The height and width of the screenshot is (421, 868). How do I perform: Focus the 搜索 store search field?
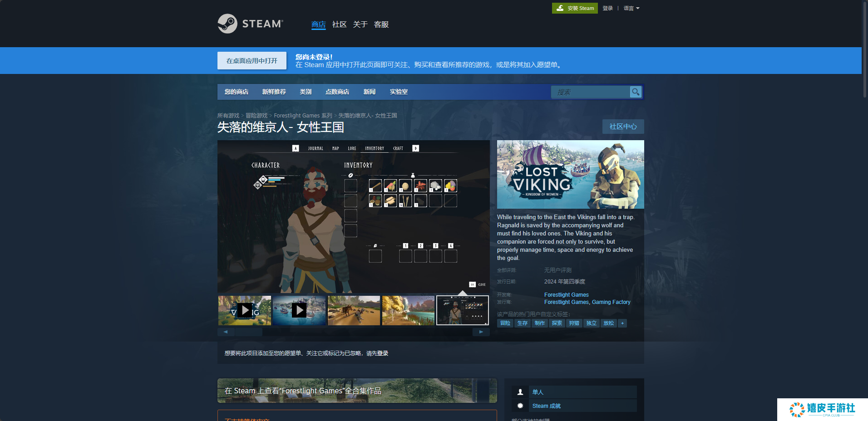point(590,92)
